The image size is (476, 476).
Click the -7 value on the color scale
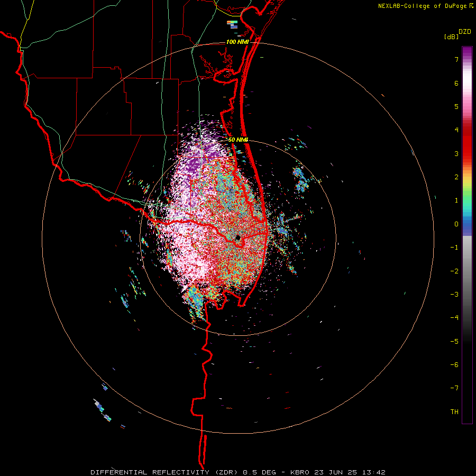click(454, 388)
